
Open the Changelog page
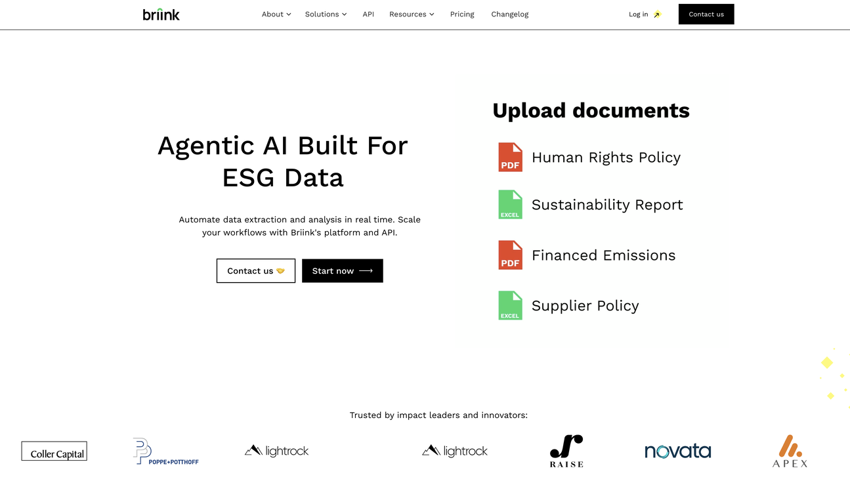[509, 14]
